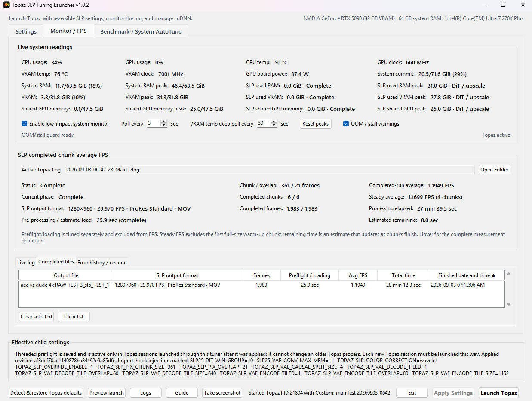Click the Take screenshot button
Screen dimensions: 532x401
coord(222,393)
